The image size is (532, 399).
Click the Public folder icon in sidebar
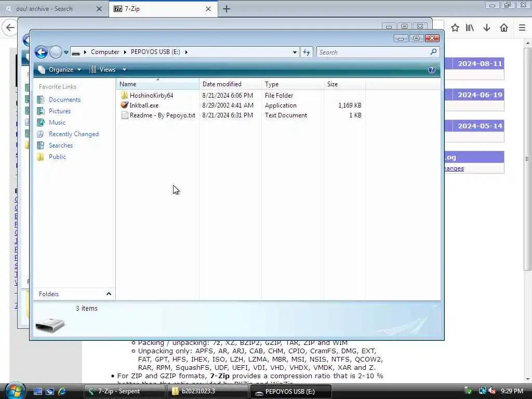tap(41, 157)
